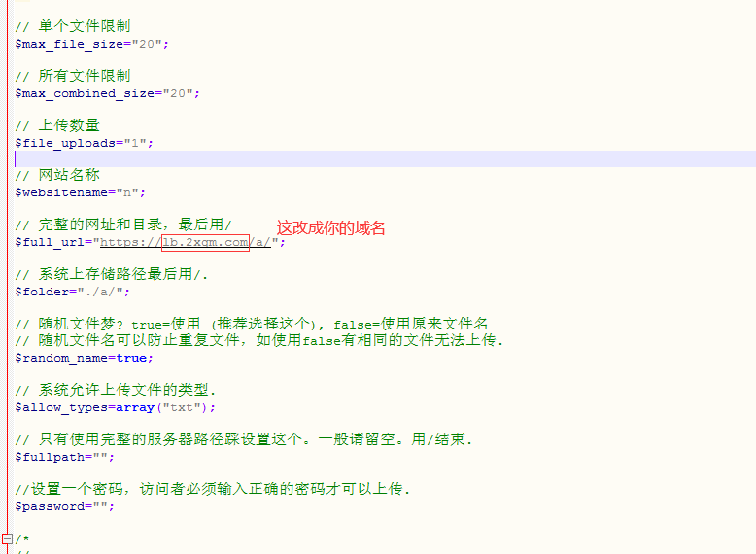Click the true keyword in $random_name

pyautogui.click(x=134, y=358)
